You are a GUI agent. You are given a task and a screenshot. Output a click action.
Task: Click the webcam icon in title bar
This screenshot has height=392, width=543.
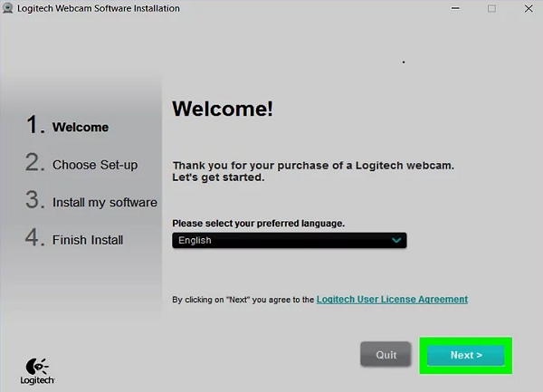(7, 8)
